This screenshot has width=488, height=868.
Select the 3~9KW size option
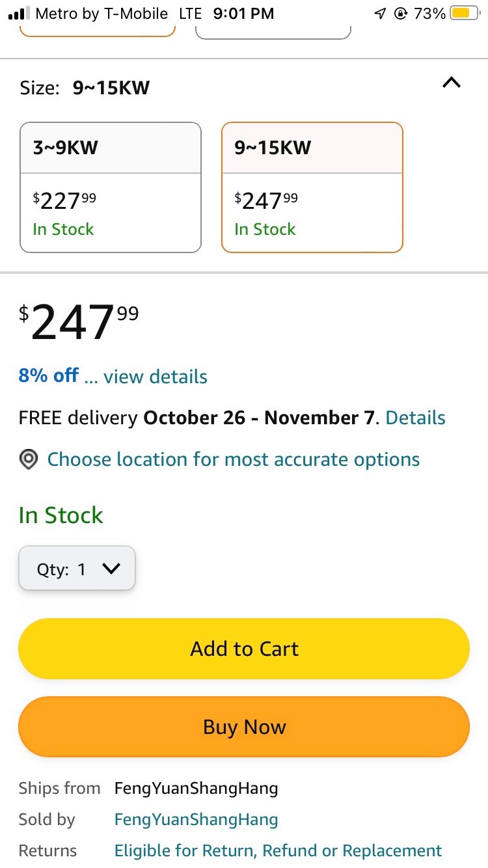point(111,187)
